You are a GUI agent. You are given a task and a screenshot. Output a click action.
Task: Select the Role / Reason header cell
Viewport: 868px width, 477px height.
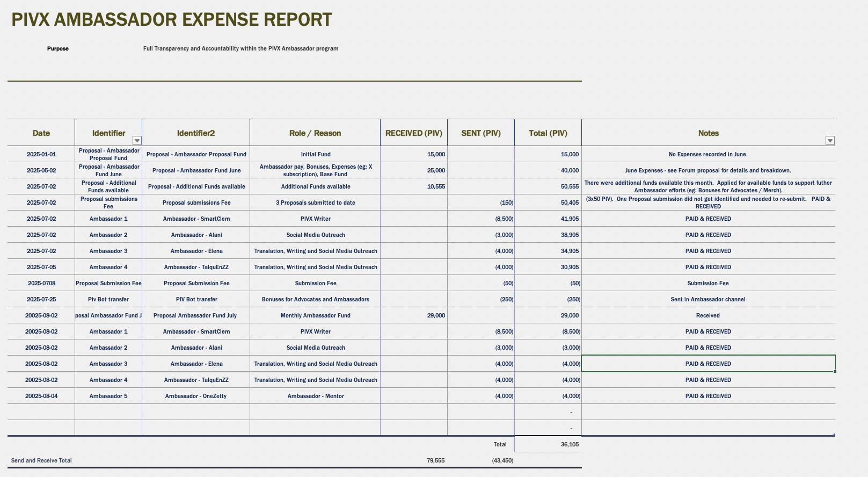(x=315, y=133)
